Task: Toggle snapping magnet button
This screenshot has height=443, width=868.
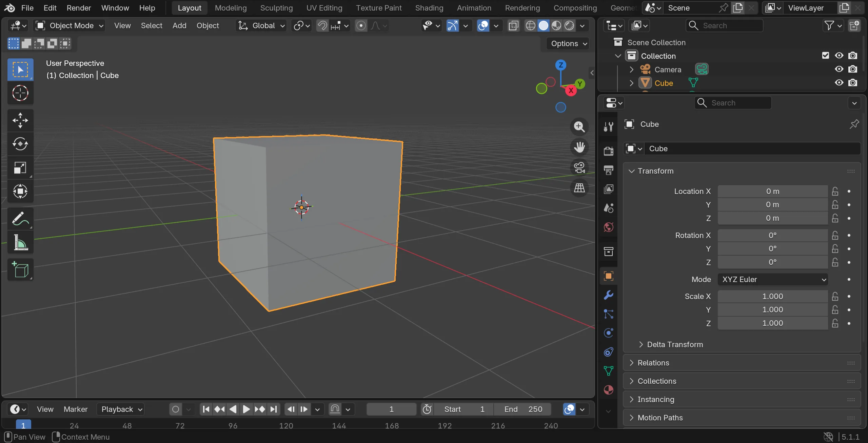Action: 322,26
